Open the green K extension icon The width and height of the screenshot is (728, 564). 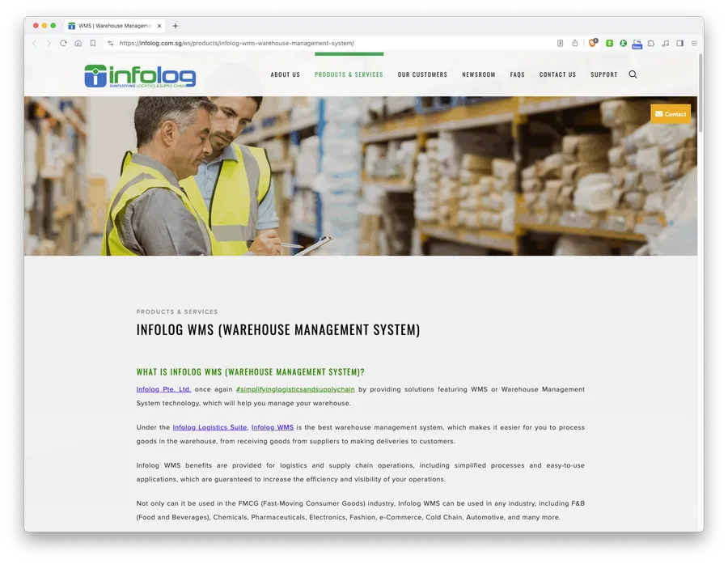[x=623, y=43]
